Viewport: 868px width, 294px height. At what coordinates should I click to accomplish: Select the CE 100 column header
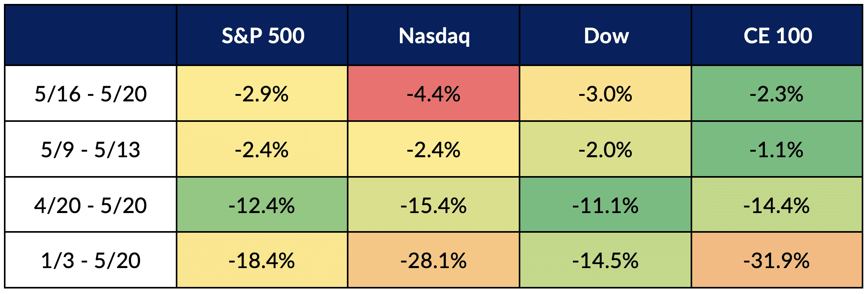pos(777,36)
